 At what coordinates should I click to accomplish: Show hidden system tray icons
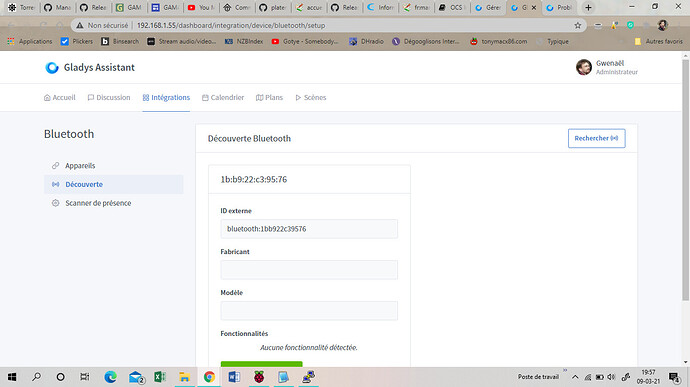tap(575, 377)
